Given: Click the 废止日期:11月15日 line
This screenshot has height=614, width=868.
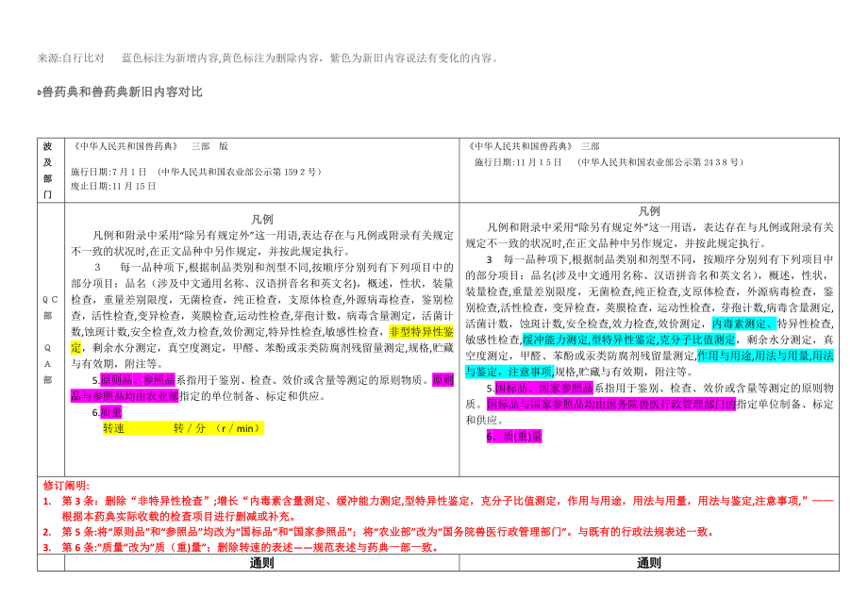Looking at the screenshot, I should point(114,186).
